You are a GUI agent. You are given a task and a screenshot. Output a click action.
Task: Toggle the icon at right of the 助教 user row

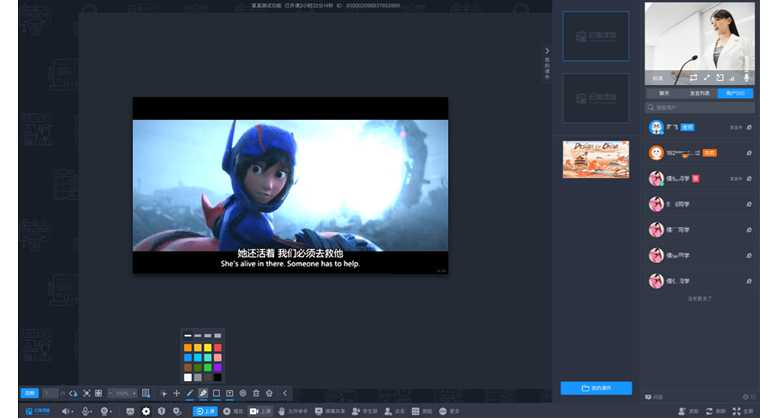(749, 153)
